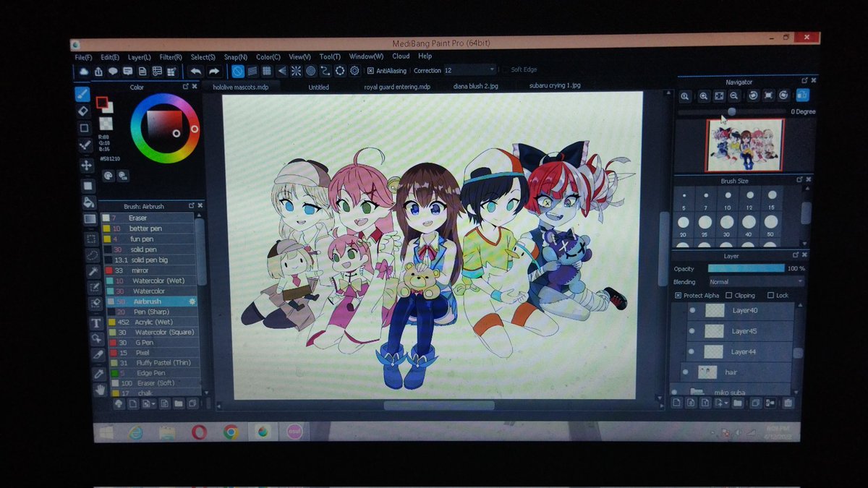The image size is (868, 488).
Task: Open the Filter(R) menu
Action: pyautogui.click(x=171, y=57)
